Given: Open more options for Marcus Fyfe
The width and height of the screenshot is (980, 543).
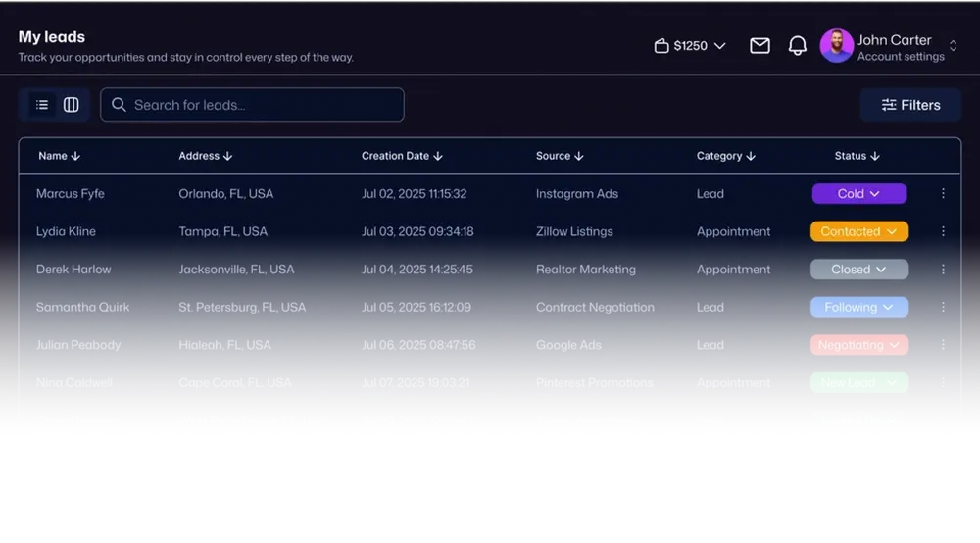Looking at the screenshot, I should (x=943, y=194).
